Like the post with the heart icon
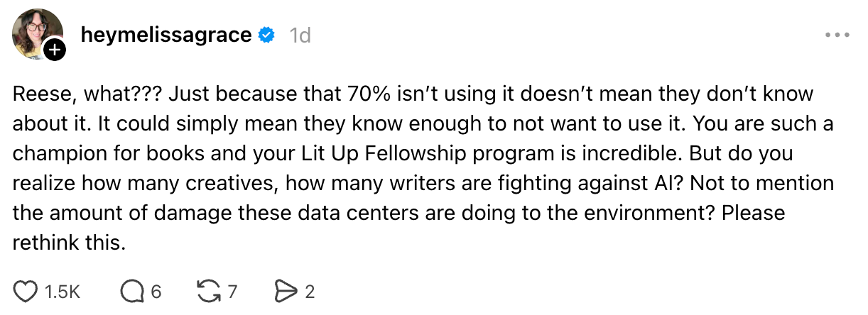Viewport: 868px width, 315px height. (x=26, y=291)
